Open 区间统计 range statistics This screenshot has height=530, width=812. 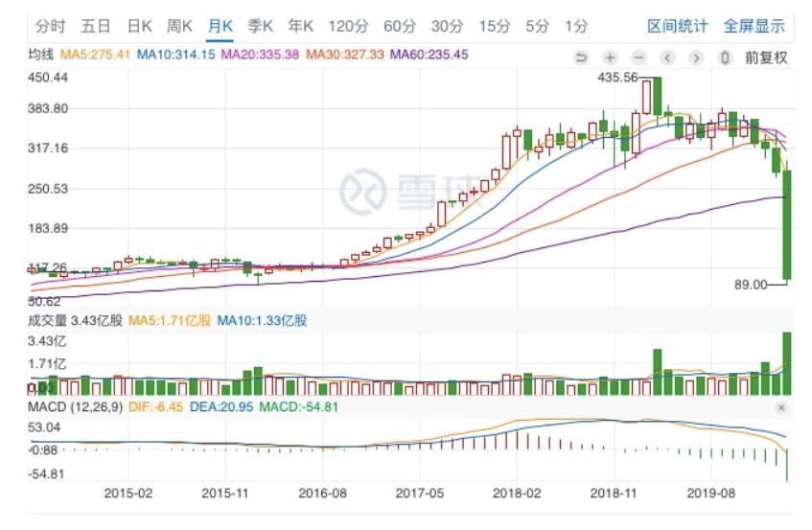(678, 26)
